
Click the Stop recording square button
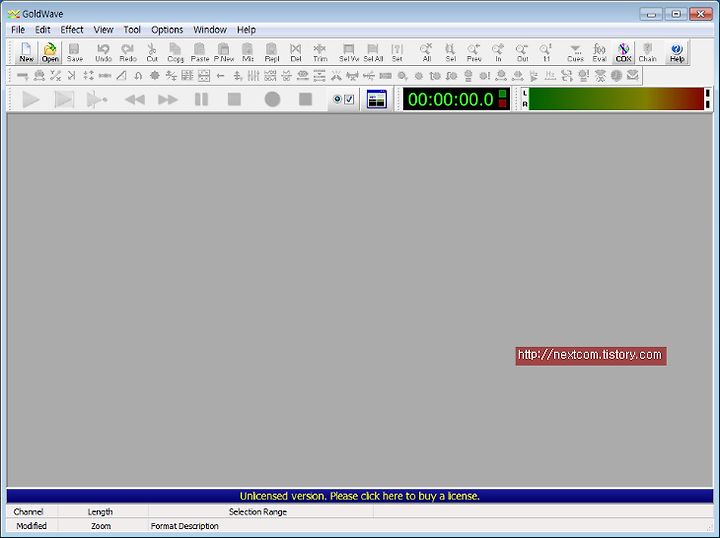click(x=305, y=99)
